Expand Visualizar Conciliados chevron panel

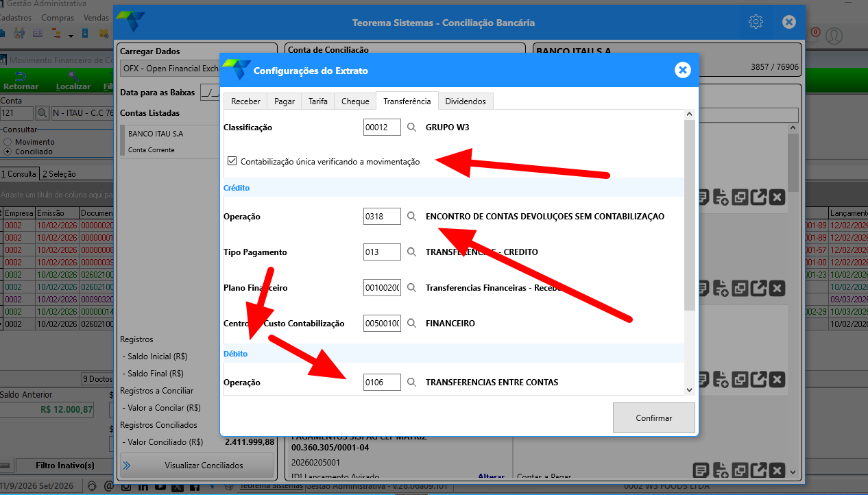tap(127, 466)
